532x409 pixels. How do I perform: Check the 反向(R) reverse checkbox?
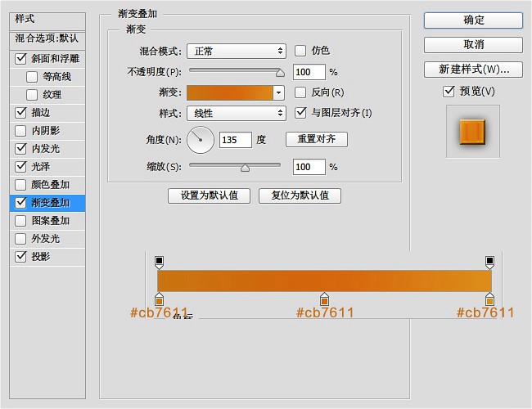tap(300, 92)
